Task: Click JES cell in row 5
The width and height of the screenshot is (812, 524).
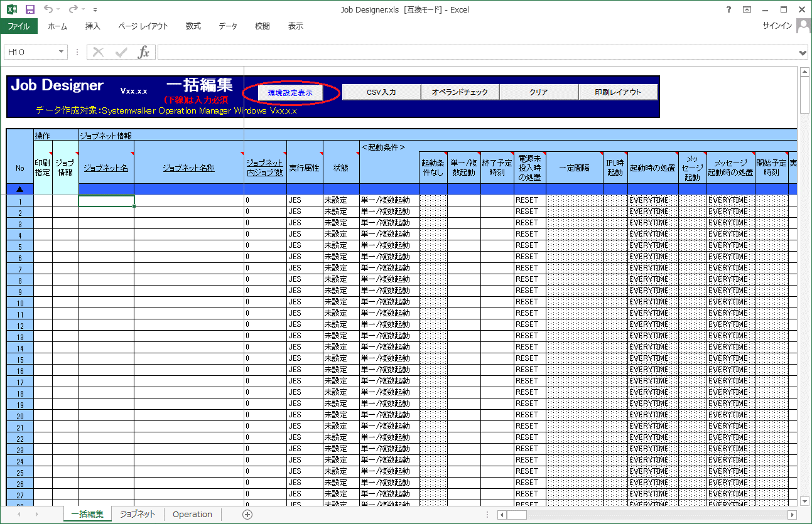Action: point(305,245)
